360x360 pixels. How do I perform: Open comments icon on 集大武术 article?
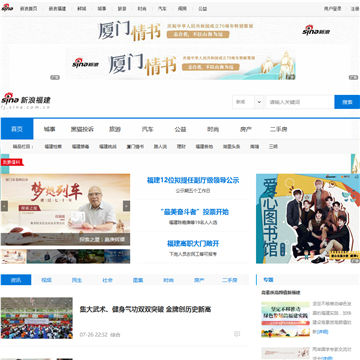coord(237,334)
